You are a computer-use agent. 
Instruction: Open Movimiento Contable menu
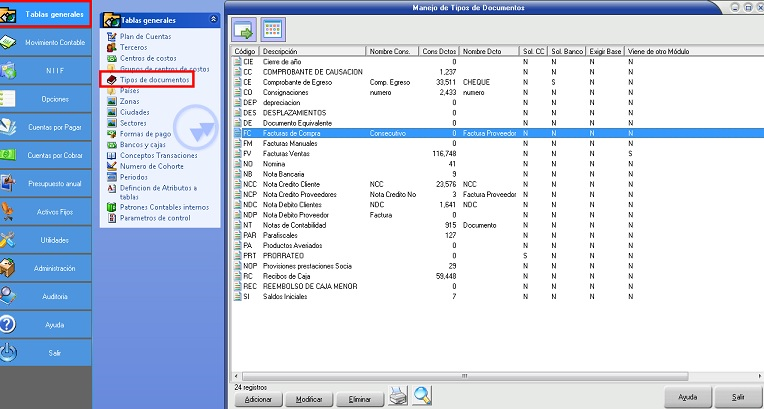(x=55, y=42)
